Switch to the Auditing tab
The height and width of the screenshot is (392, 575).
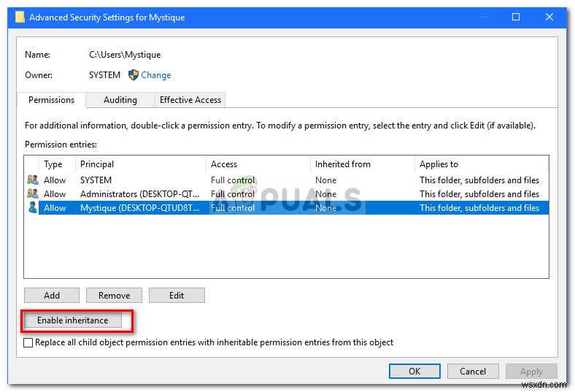click(x=120, y=100)
